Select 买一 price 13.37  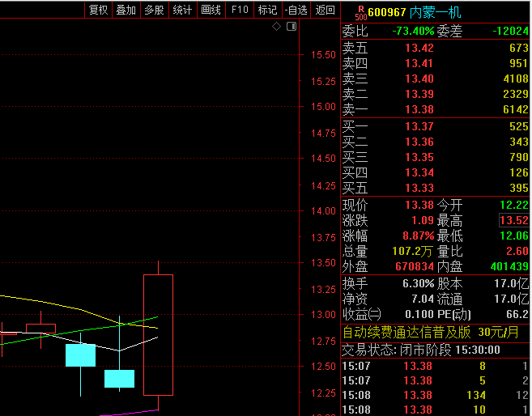[419, 126]
